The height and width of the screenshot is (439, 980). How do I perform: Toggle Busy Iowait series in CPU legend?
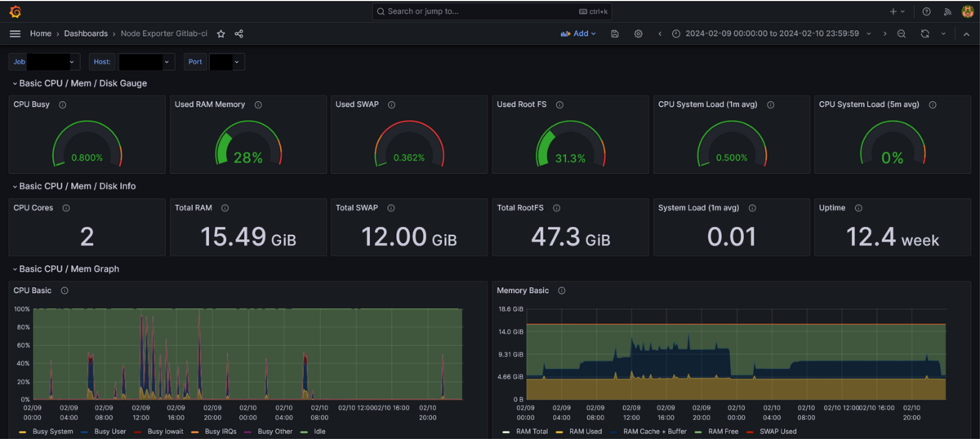(164, 432)
